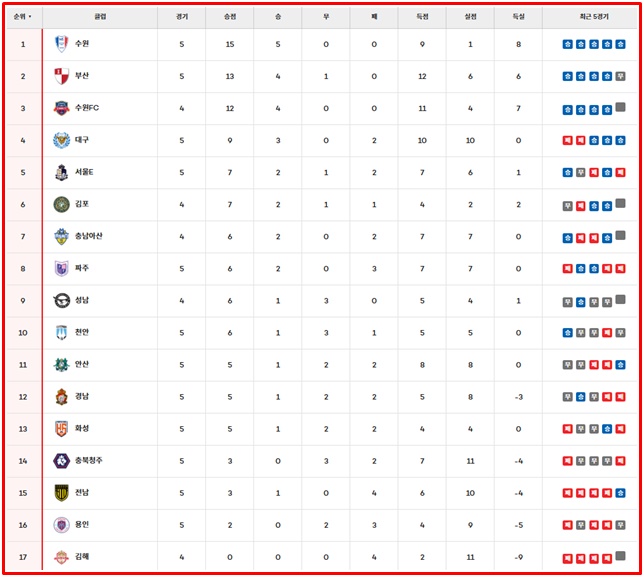Click the 수원 club crest icon
The height and width of the screenshot is (577, 644).
(62, 44)
